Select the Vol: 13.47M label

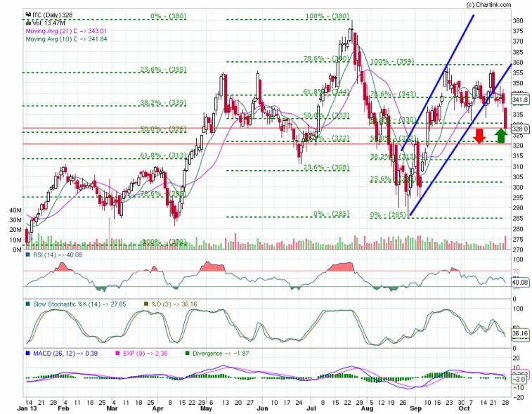(48, 22)
